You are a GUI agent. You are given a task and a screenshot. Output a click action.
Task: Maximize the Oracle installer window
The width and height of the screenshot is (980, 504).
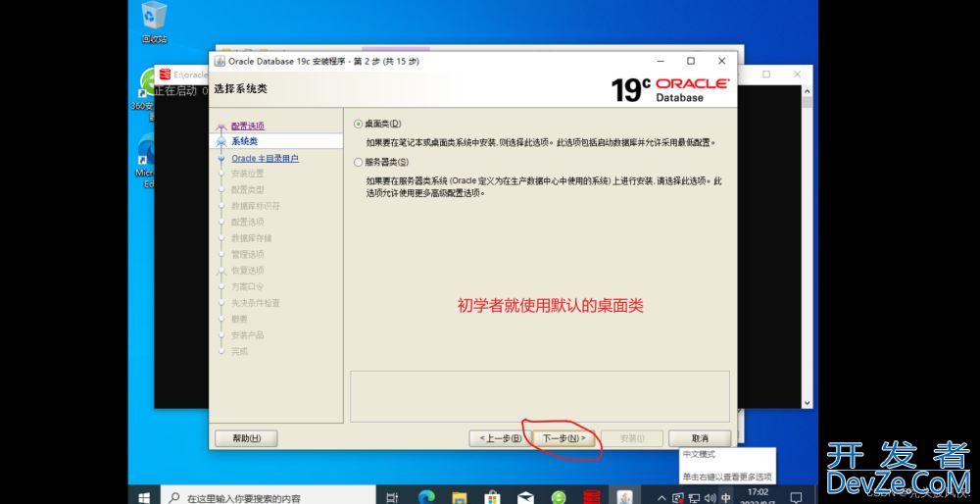[691, 61]
